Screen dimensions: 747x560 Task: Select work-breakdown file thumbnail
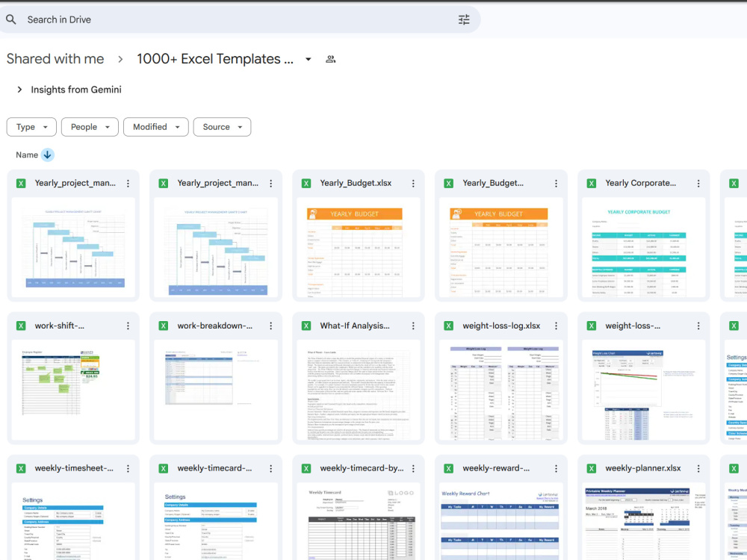coord(216,390)
